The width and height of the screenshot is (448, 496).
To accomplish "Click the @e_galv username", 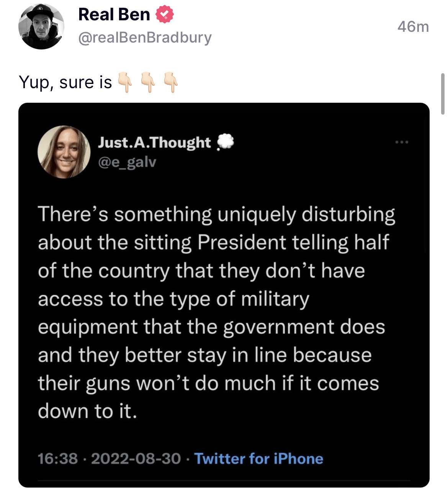I will point(127,162).
